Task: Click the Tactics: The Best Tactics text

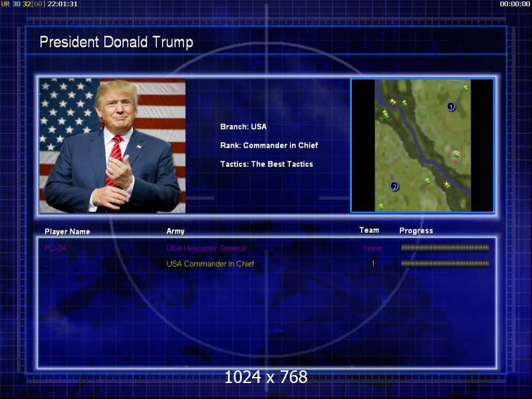Action: (x=267, y=164)
